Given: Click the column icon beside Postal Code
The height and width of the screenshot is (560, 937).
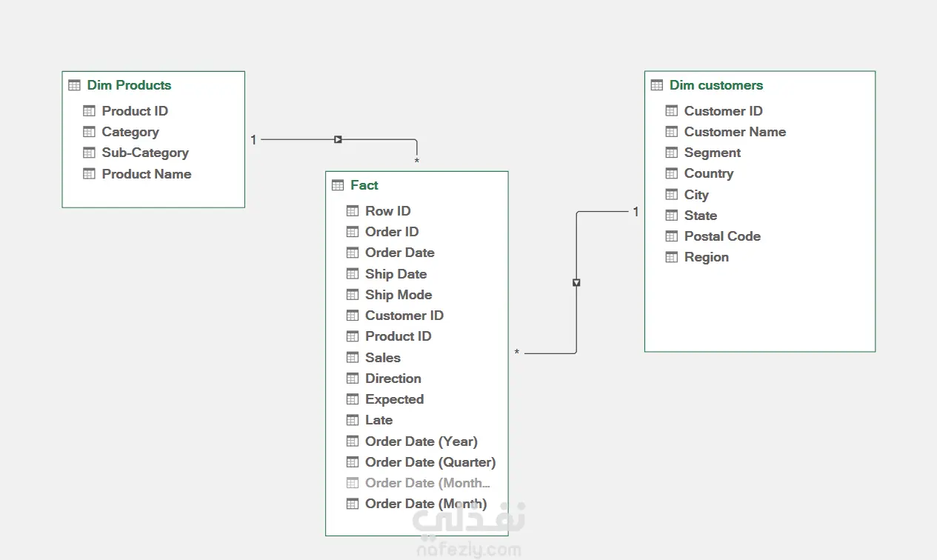Looking at the screenshot, I should point(672,236).
